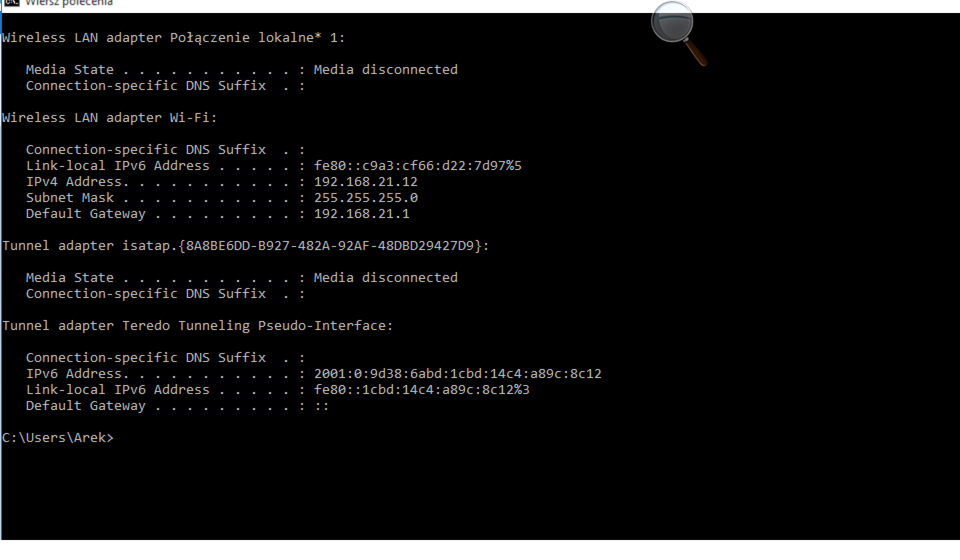Click the Teredo default gateway :: value
The width and height of the screenshot is (960, 560).
321,405
